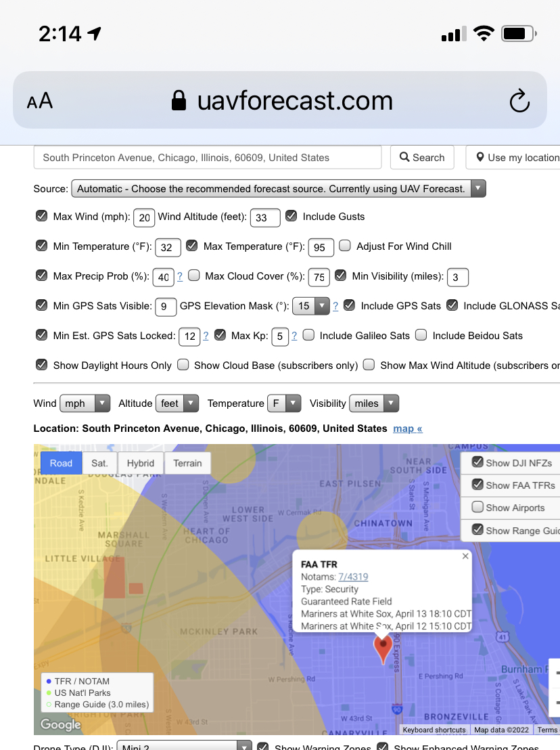Switch map to Terrain view
The height and width of the screenshot is (750, 560).
(187, 463)
